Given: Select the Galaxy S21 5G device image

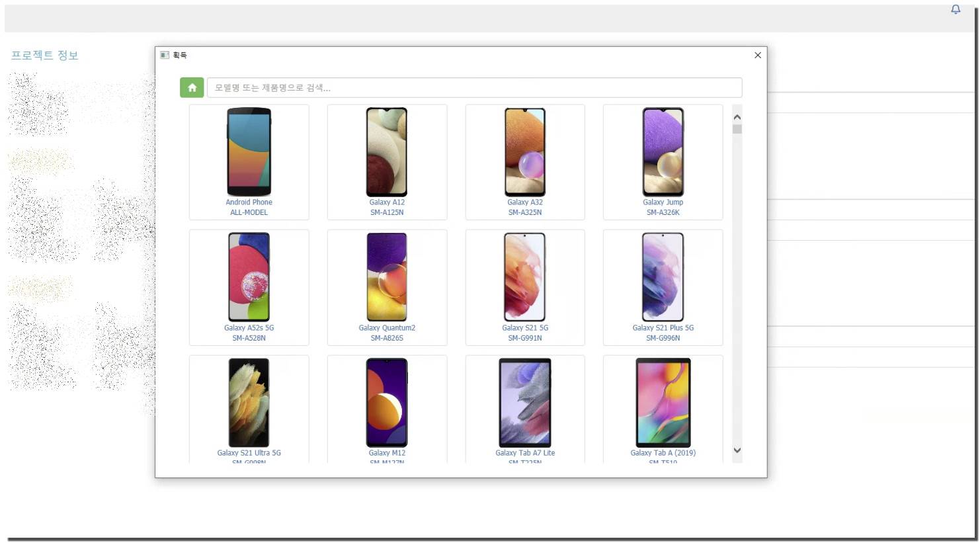Looking at the screenshot, I should 525,277.
